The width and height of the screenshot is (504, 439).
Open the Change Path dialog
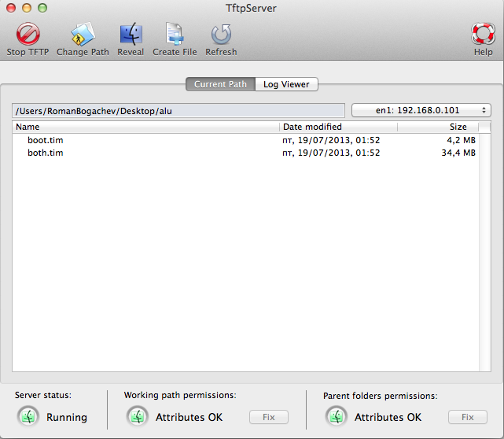83,39
